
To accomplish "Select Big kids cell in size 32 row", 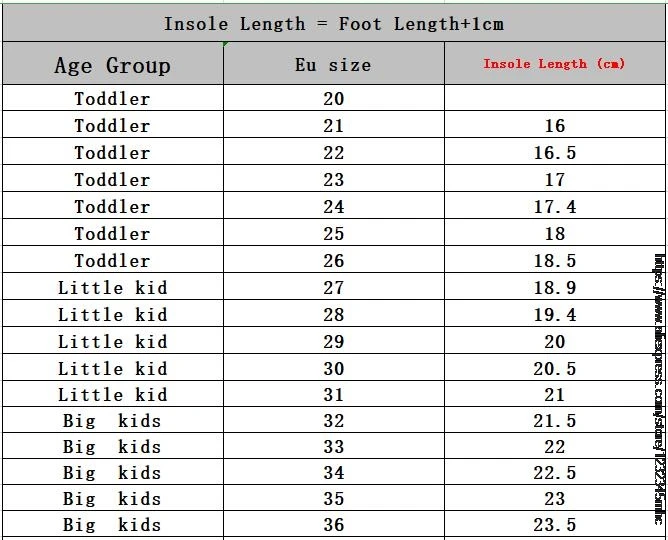I will 112,421.
